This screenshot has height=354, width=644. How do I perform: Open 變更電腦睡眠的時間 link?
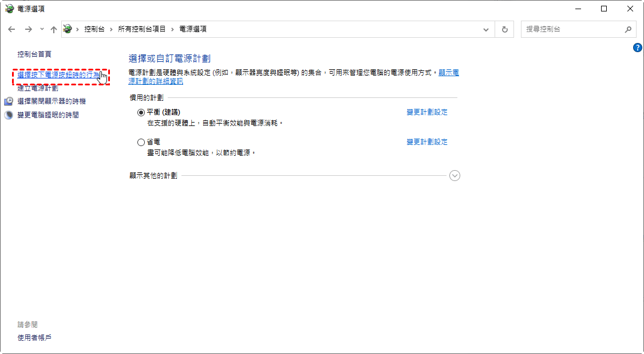pyautogui.click(x=48, y=115)
